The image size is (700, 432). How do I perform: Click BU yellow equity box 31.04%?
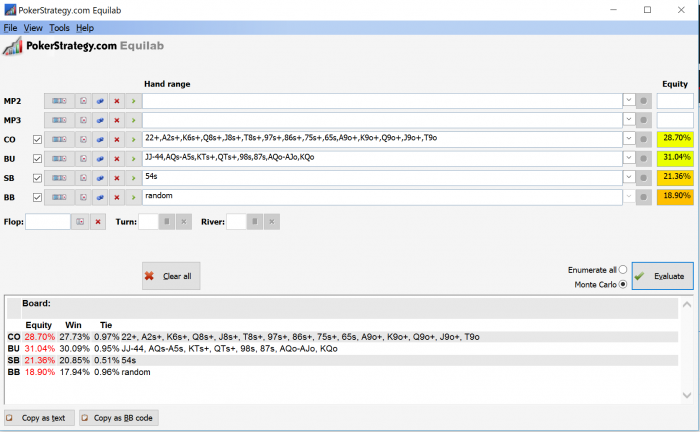coord(675,158)
